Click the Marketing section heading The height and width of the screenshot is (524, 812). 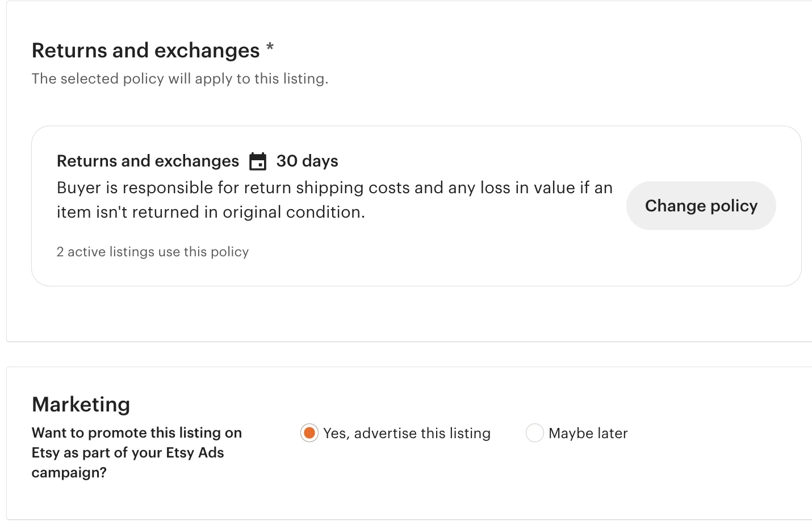click(x=81, y=404)
